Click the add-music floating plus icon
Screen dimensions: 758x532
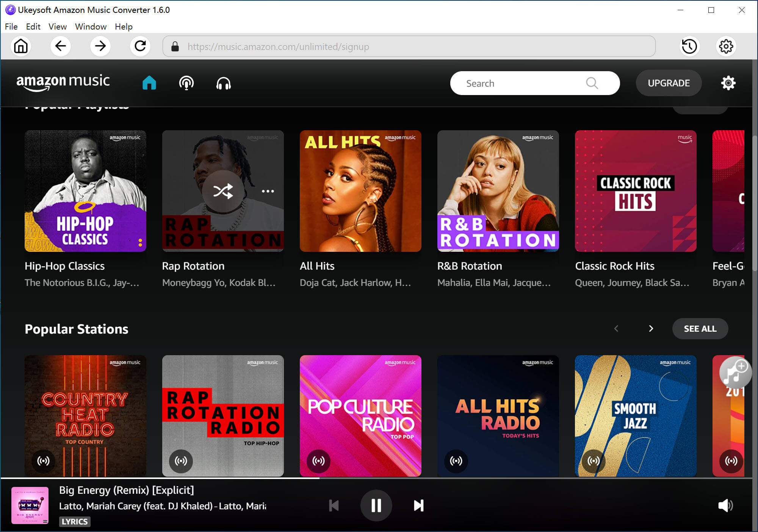coord(735,371)
